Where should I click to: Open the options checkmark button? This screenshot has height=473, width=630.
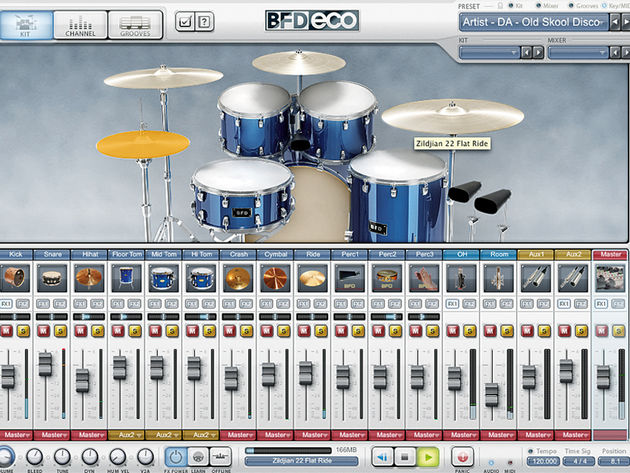click(x=185, y=21)
